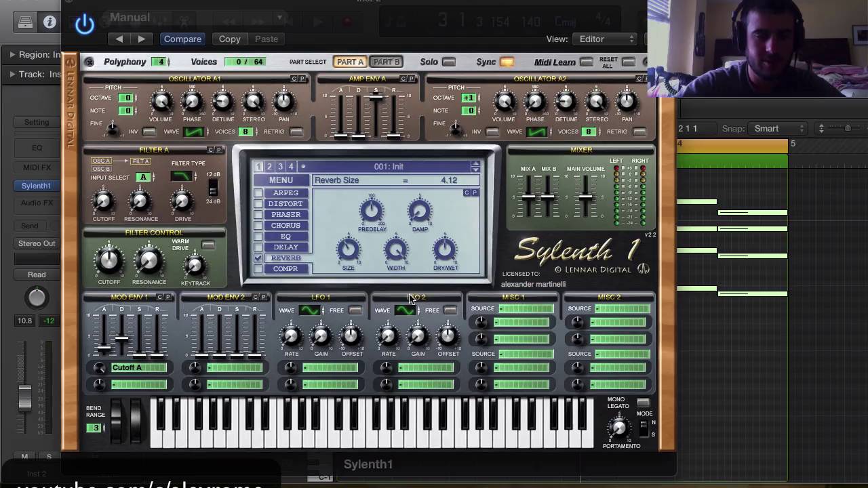Click preset 001: Init selector arrows
This screenshot has width=868, height=488.
[475, 166]
